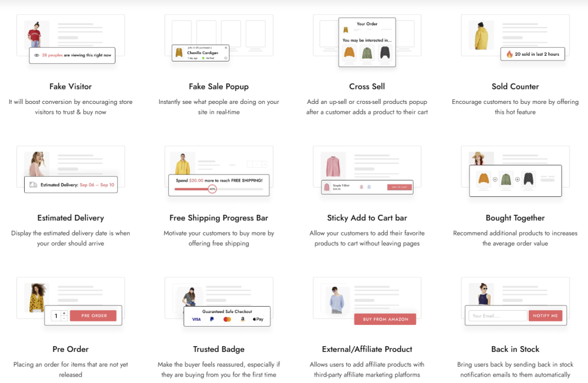Click the Amazon logo in Safe Checkout

(242, 319)
